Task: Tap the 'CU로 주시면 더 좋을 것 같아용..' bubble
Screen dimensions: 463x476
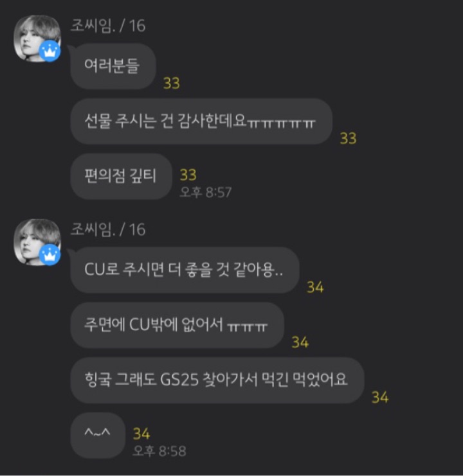Action: (x=185, y=270)
